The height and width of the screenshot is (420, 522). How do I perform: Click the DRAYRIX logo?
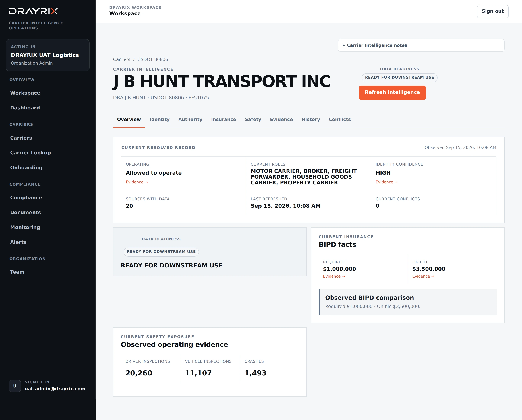click(x=33, y=11)
